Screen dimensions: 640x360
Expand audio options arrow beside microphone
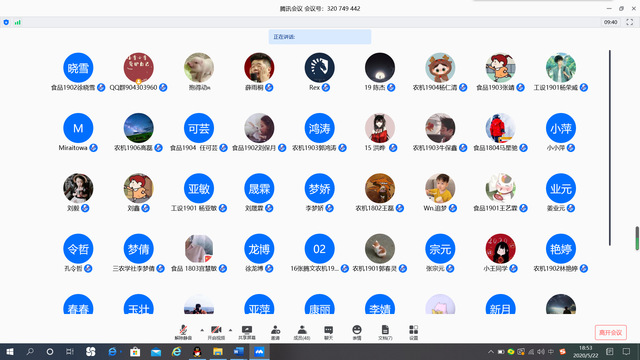coord(202,330)
